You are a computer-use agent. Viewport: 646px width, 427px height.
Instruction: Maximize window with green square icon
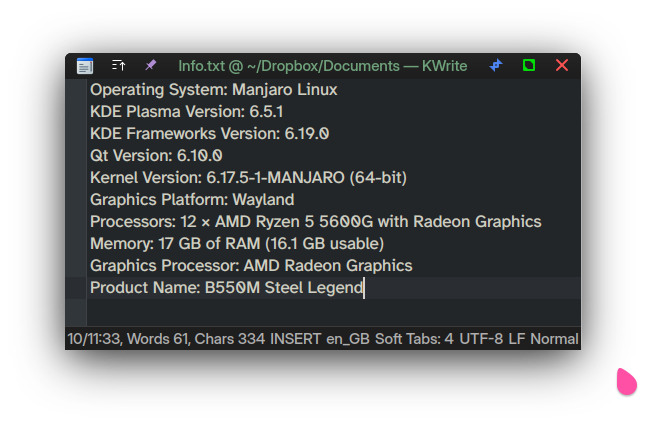pyautogui.click(x=529, y=65)
